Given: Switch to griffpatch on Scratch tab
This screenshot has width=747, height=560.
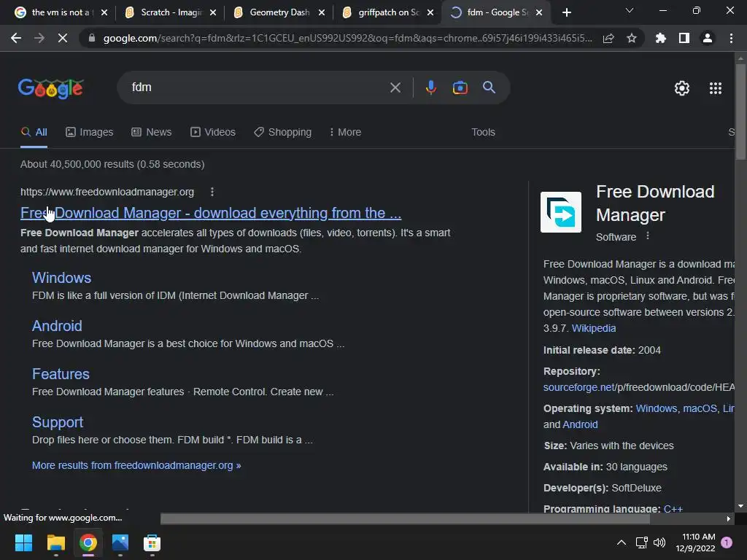Looking at the screenshot, I should [388, 12].
